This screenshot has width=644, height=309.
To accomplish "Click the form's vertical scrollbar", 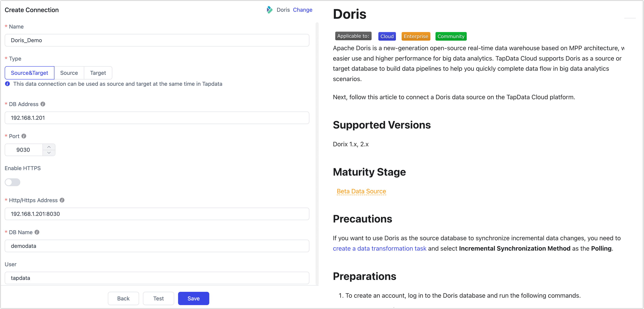I will tap(317, 154).
